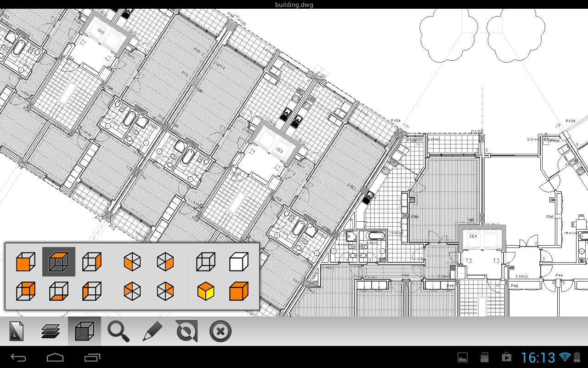Viewport: 588px width, 368px height.
Task: Switch to yellow-orange shaded cube mode
Action: (205, 291)
